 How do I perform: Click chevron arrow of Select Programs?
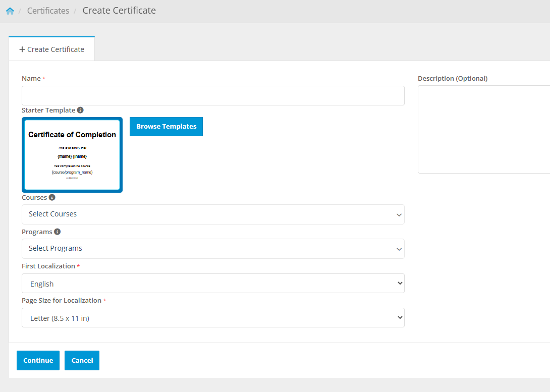point(399,249)
